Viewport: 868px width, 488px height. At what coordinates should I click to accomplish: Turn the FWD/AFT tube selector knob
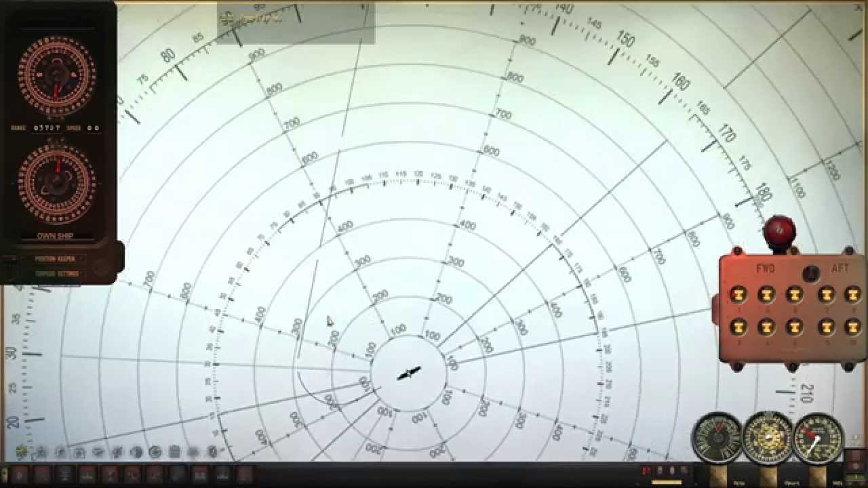point(810,273)
